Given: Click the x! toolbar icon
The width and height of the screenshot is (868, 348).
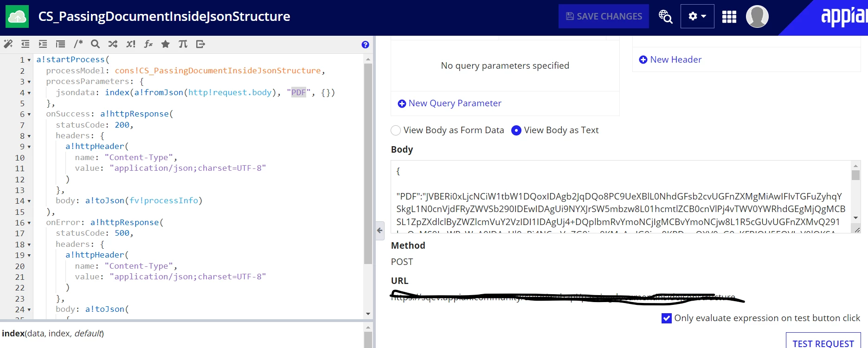Looking at the screenshot, I should [x=131, y=44].
